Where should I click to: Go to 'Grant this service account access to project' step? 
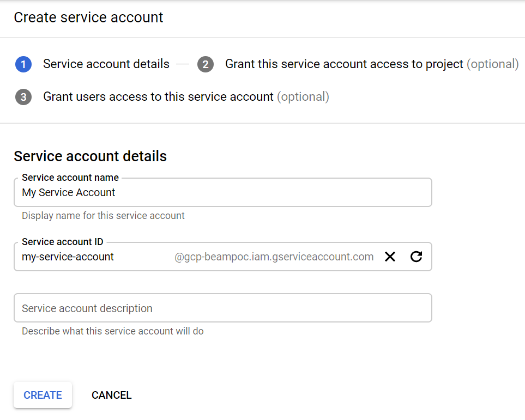pyautogui.click(x=343, y=64)
